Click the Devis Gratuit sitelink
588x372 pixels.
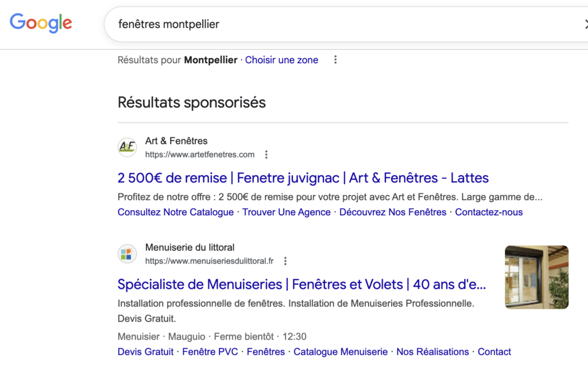(x=145, y=351)
